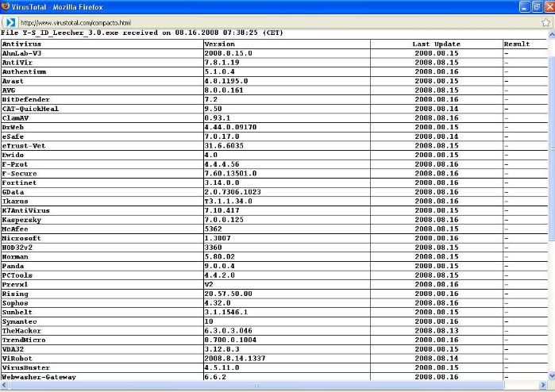Select the TrendMicro antivirus name

[x=24, y=340]
